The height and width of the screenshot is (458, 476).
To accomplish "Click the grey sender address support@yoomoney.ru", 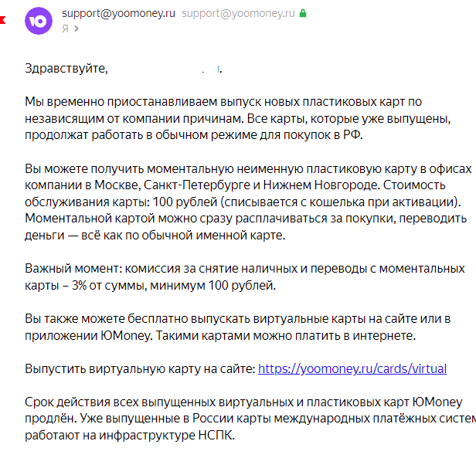I will tap(238, 13).
